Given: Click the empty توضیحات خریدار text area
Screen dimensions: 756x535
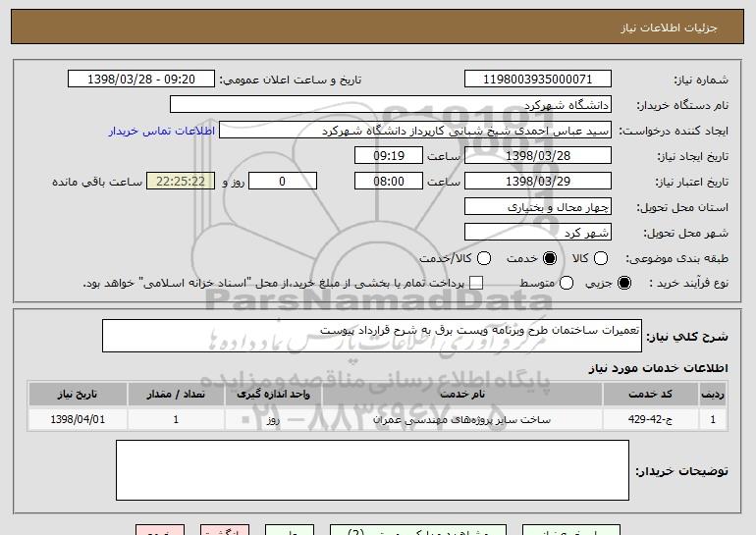Looking at the screenshot, I should (x=372, y=470).
